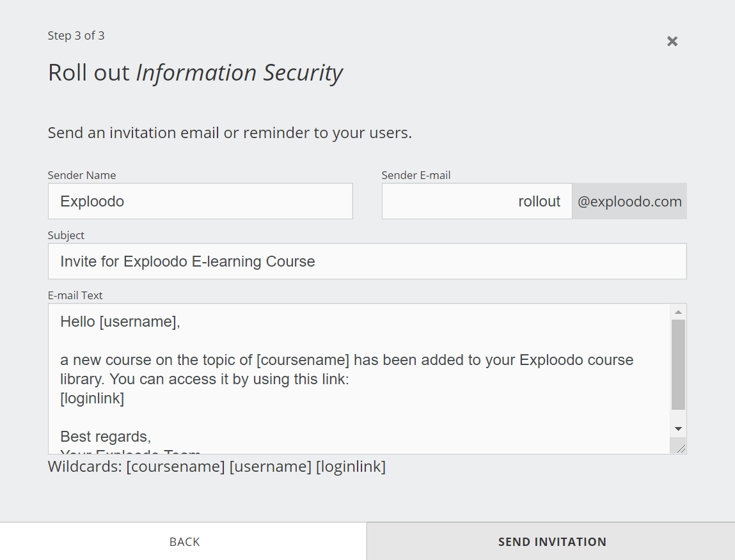735x560 pixels.
Task: Click the Sender E-mail label
Action: [416, 175]
